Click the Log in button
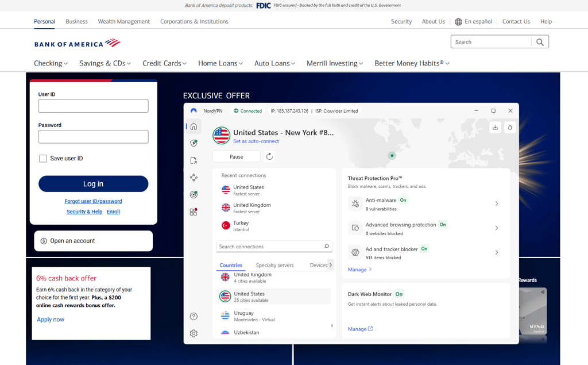 pyautogui.click(x=94, y=184)
